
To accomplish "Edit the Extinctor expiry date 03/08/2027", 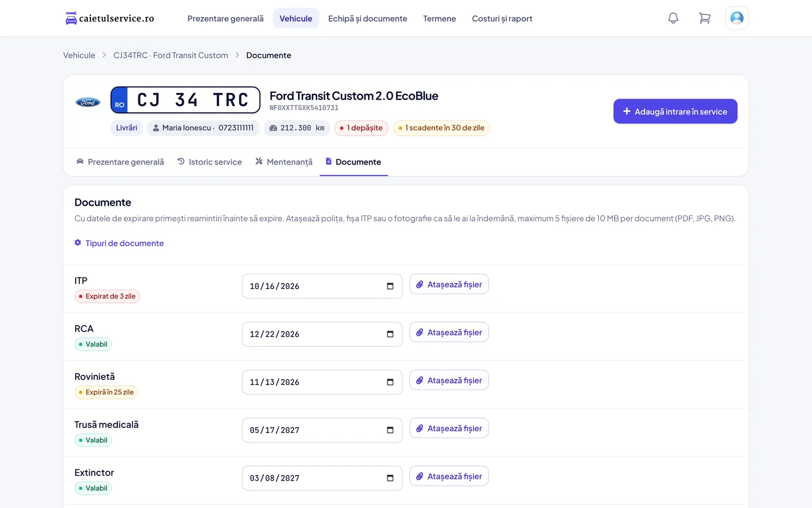I will pos(322,478).
